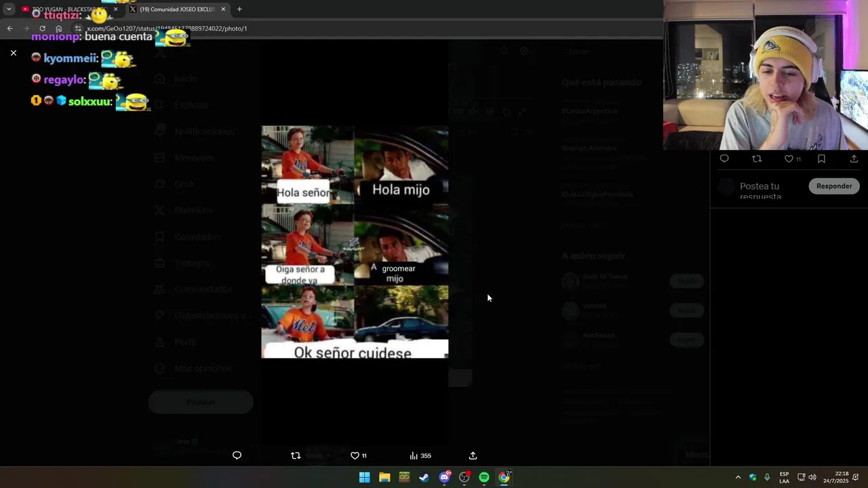Open the taskbar app next to File Explorer
The height and width of the screenshot is (488, 868).
point(404,477)
